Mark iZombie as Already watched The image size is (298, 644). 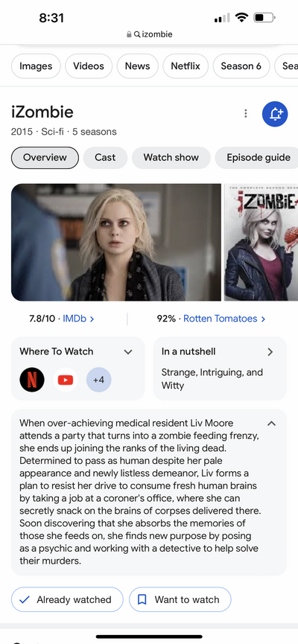point(67,599)
